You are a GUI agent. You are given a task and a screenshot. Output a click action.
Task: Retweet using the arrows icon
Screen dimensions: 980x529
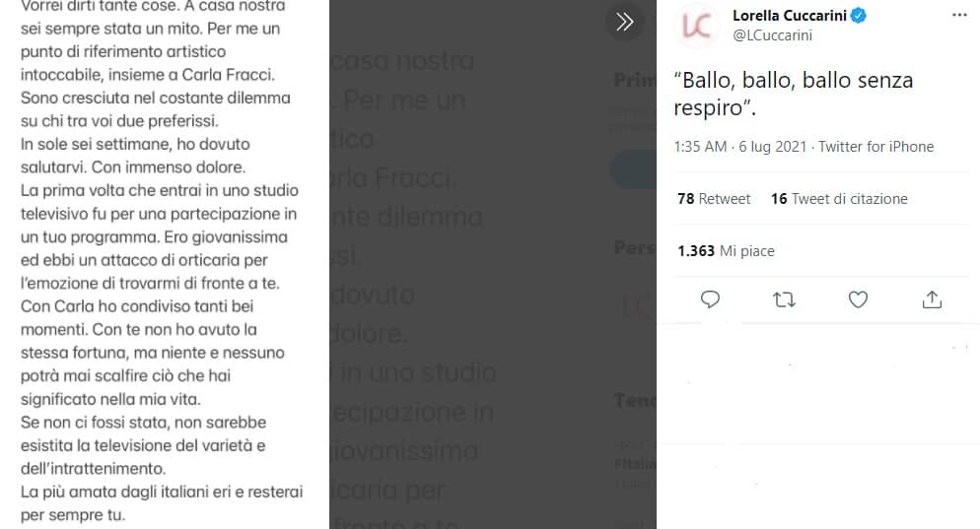(784, 299)
